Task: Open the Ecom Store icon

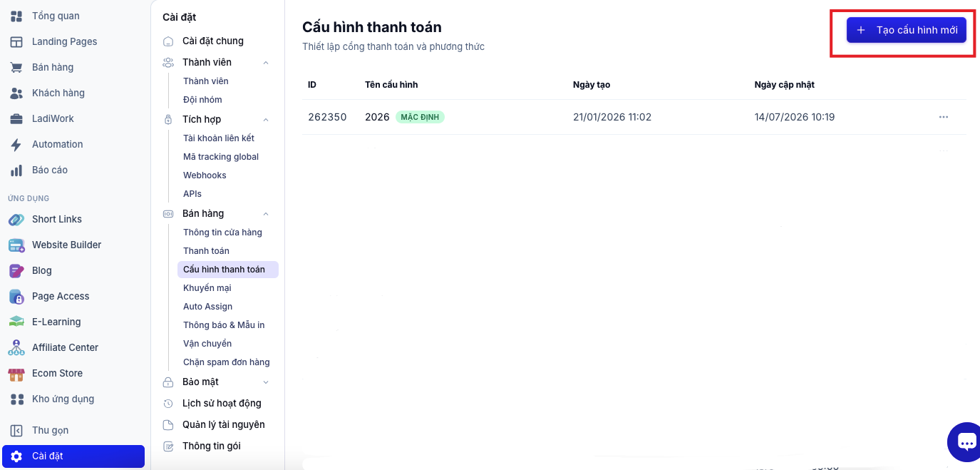Action: tap(16, 373)
